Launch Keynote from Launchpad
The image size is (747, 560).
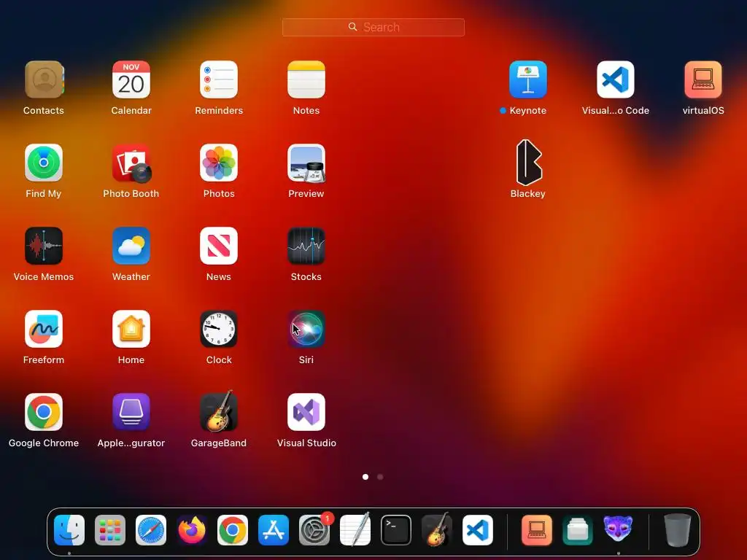pyautogui.click(x=528, y=79)
